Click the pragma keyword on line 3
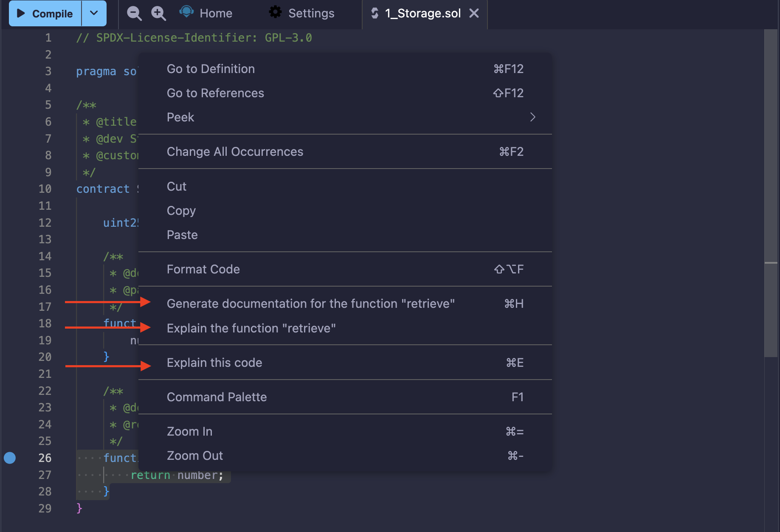Screen dimensions: 780x532 pos(96,71)
